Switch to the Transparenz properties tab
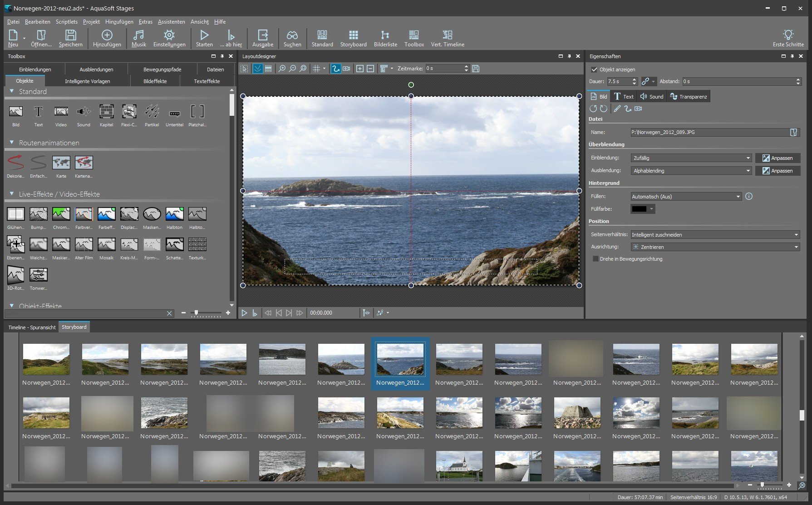The image size is (812, 505). 688,97
